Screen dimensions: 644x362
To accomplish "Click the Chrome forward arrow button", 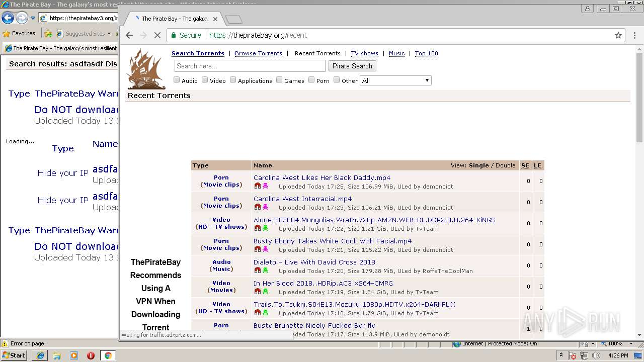I will point(143,35).
